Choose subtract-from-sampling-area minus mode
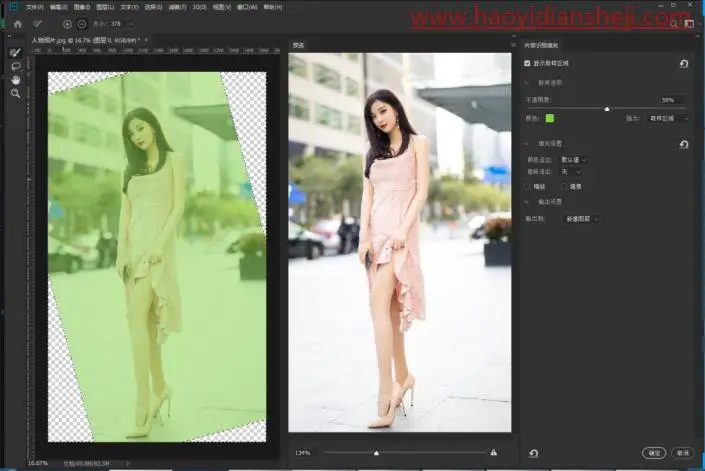This screenshot has height=471, width=705. 82,24
